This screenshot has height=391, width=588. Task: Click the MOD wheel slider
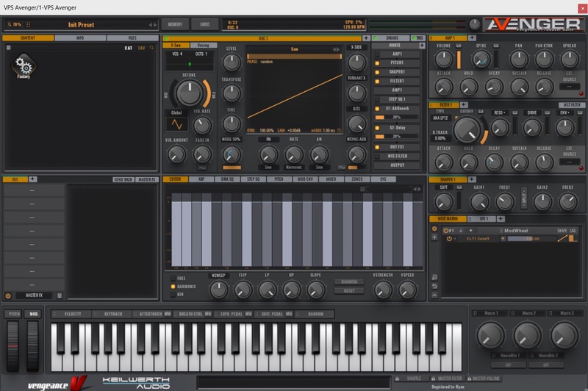tap(32, 344)
